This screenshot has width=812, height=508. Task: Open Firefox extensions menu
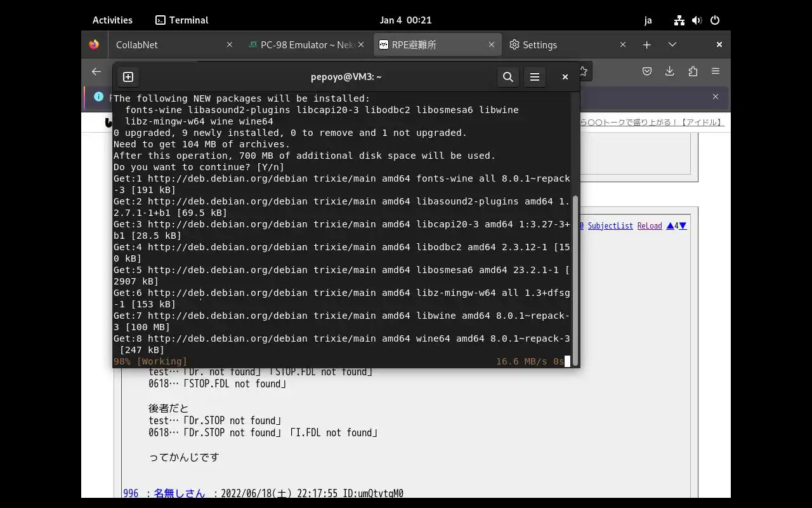693,72
